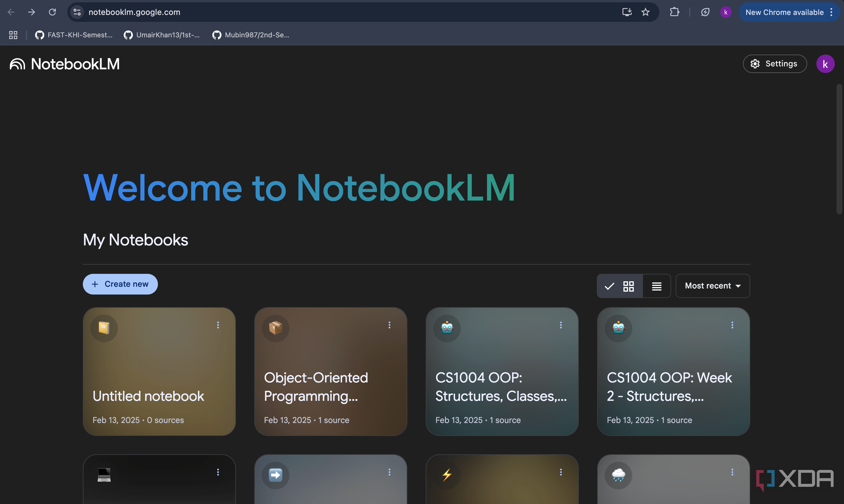Click the purple account avatar in NotebookLM header
The height and width of the screenshot is (504, 844).
825,64
